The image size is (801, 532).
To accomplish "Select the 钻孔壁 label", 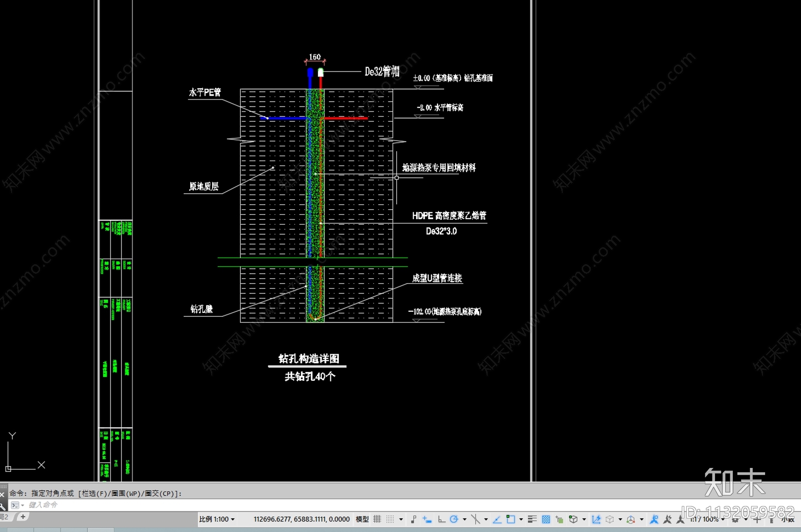I will (x=202, y=309).
